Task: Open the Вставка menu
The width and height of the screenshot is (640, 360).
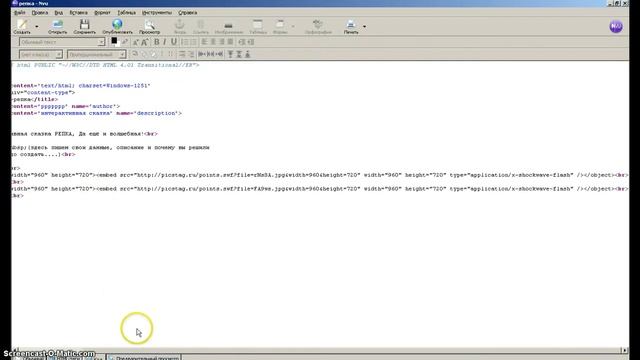Action: click(x=78, y=13)
